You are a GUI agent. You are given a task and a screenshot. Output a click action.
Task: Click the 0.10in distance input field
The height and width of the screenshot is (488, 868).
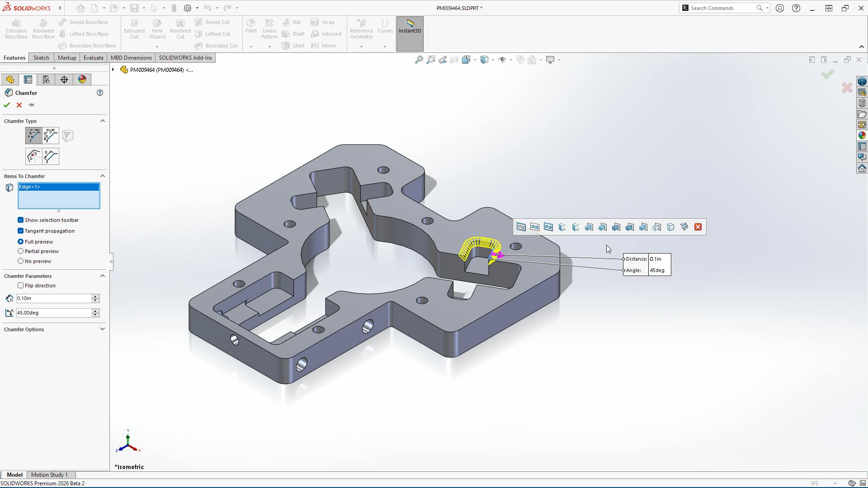pos(53,298)
